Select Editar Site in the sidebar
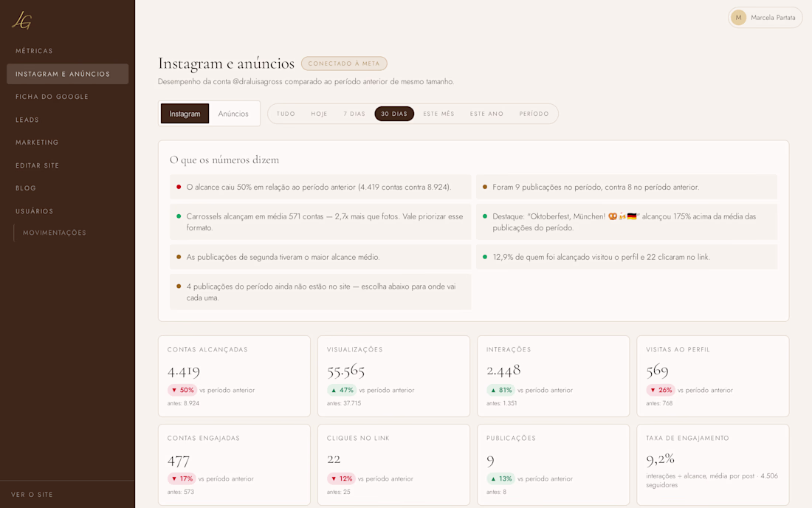The image size is (812, 508). tap(38, 165)
